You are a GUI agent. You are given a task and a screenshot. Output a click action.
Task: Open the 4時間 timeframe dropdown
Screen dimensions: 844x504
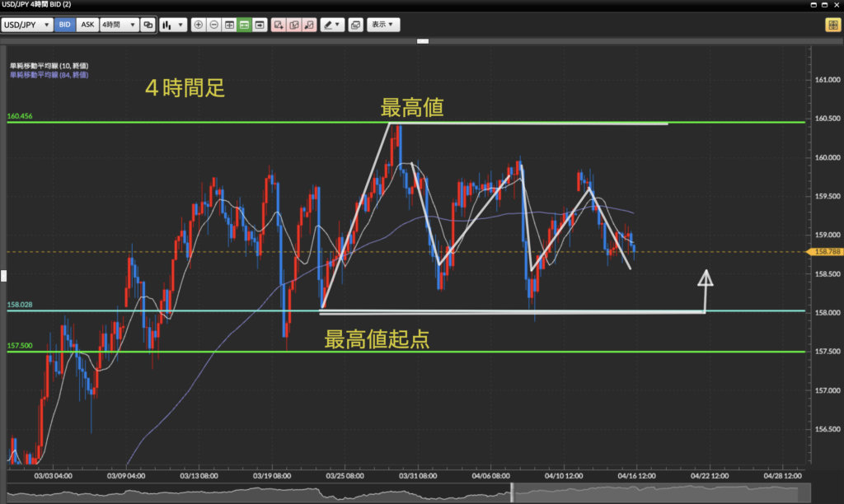(118, 25)
